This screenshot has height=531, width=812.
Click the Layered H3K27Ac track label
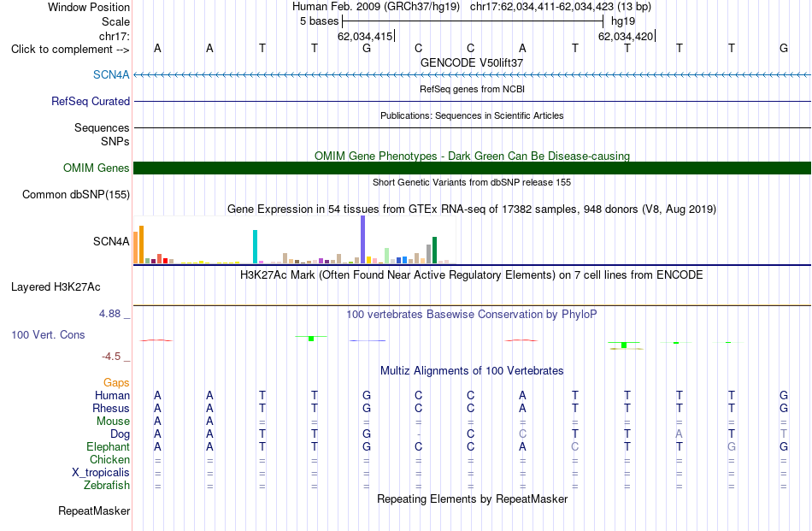56,287
